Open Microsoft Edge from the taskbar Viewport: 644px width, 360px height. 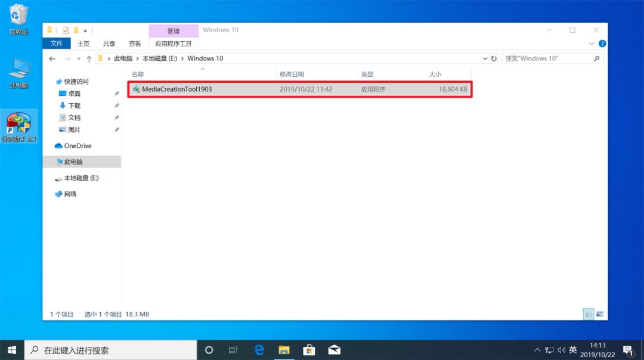(x=259, y=350)
